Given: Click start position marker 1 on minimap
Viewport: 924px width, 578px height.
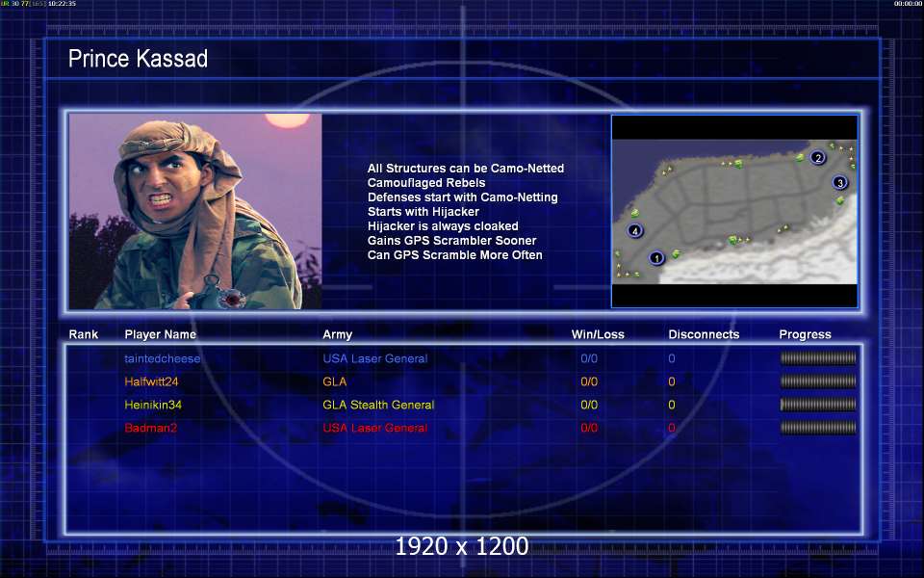Looking at the screenshot, I should point(656,258).
